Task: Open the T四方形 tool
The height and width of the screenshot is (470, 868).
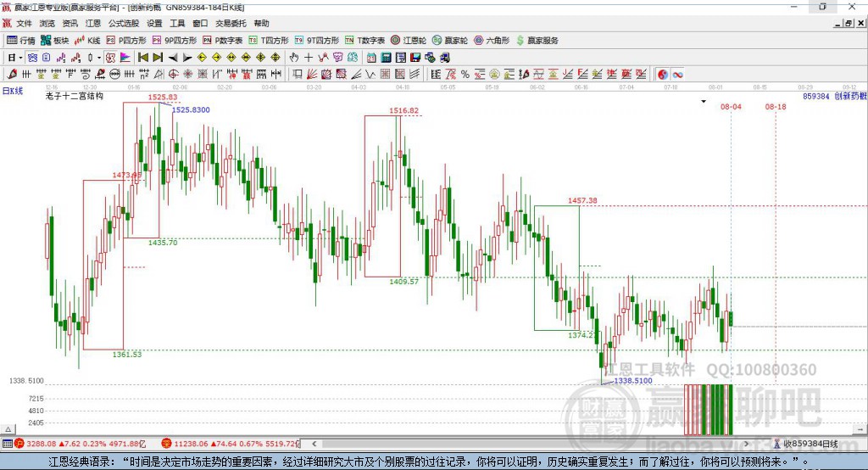Action: click(269, 41)
